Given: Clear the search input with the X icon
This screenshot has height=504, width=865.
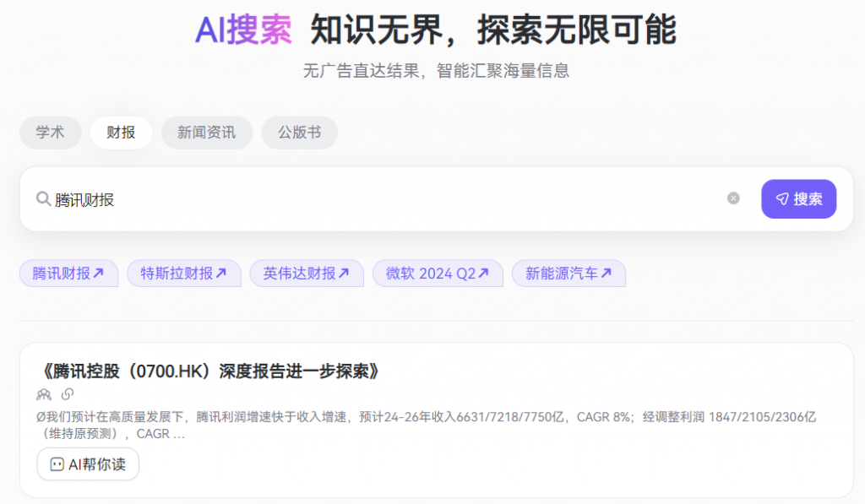Looking at the screenshot, I should tap(733, 198).
